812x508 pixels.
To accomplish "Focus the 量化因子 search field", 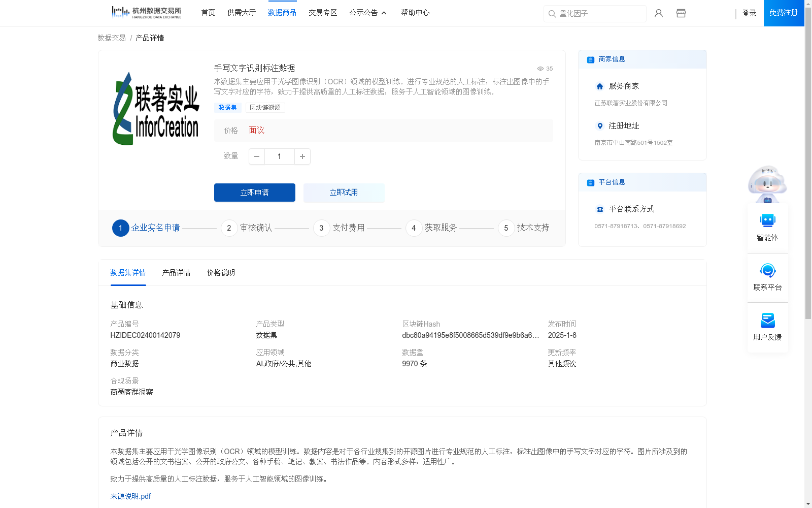I will [595, 14].
